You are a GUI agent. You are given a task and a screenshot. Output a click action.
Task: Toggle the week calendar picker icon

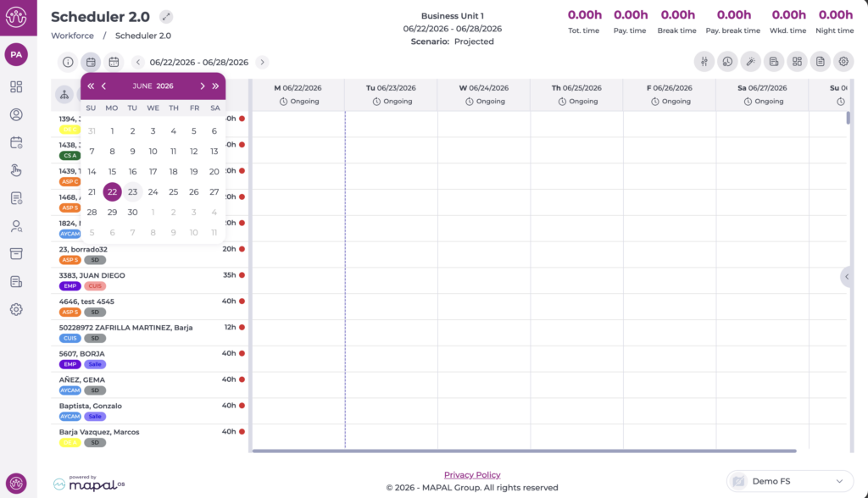[x=91, y=62]
